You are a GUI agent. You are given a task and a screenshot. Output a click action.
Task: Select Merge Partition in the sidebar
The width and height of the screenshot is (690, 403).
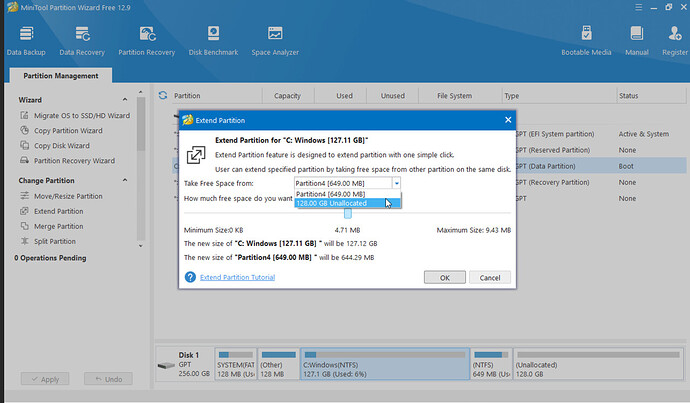point(59,226)
